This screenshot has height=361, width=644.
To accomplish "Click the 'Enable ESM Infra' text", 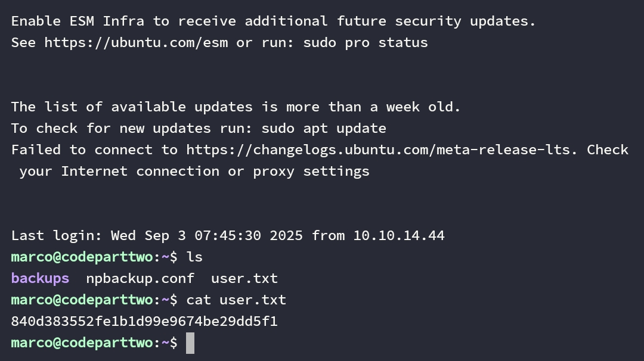I will pos(78,21).
